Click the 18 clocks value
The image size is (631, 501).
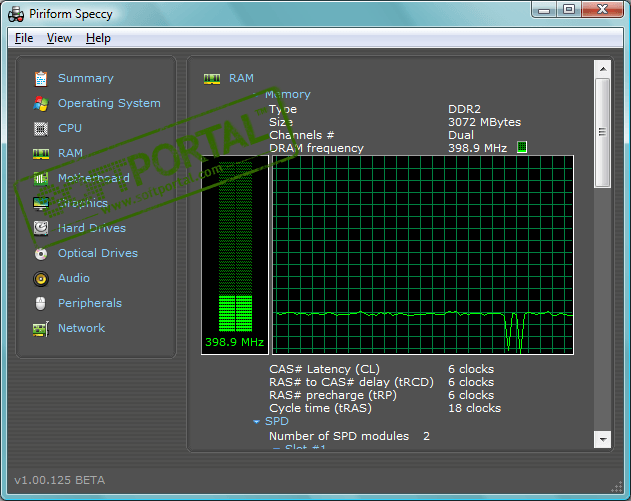474,408
